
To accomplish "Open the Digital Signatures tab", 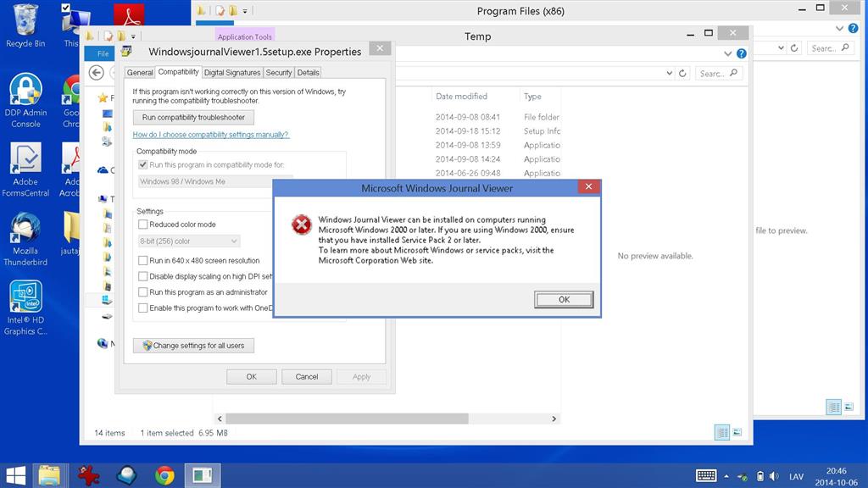I will (x=232, y=73).
